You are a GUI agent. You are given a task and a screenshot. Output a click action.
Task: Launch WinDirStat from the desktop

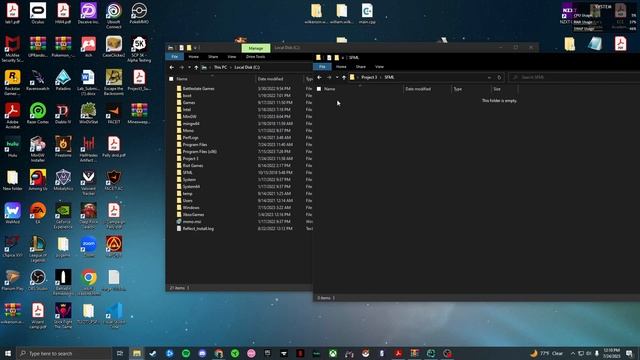[x=89, y=113]
